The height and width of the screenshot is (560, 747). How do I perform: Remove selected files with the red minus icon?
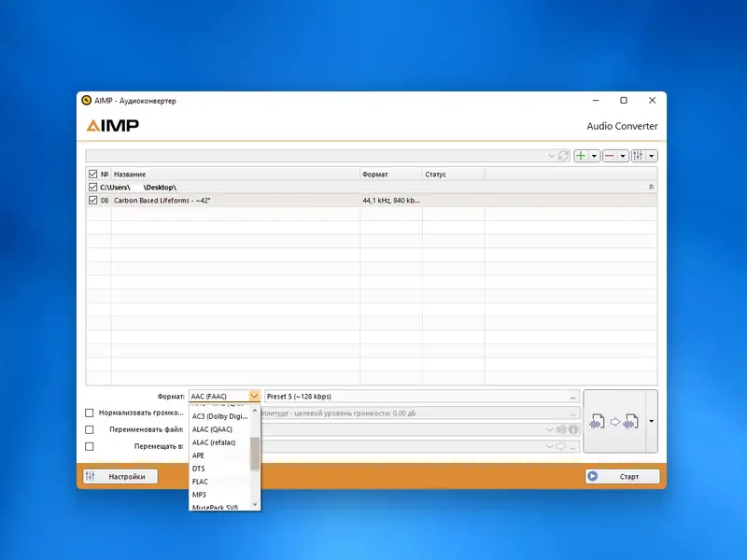click(610, 155)
